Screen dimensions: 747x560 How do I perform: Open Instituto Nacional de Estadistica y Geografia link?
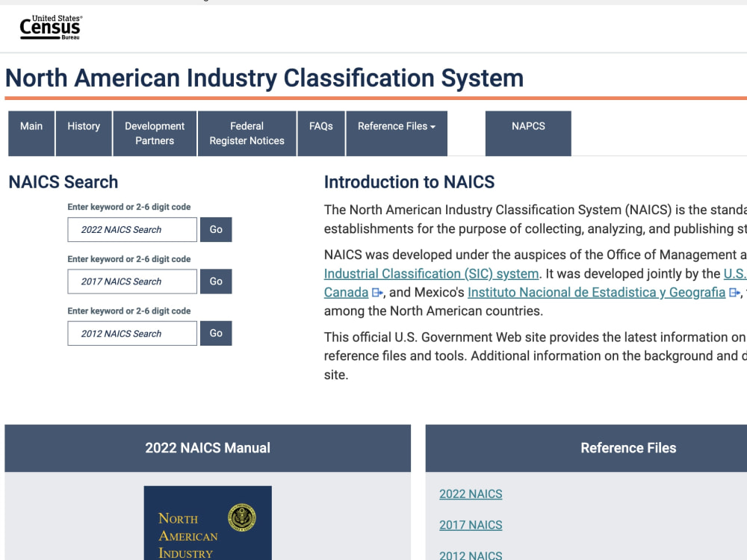[596, 293]
